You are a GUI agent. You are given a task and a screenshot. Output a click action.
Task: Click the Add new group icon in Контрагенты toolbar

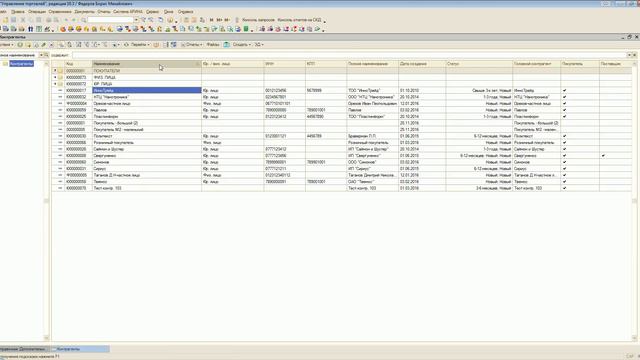(28, 44)
